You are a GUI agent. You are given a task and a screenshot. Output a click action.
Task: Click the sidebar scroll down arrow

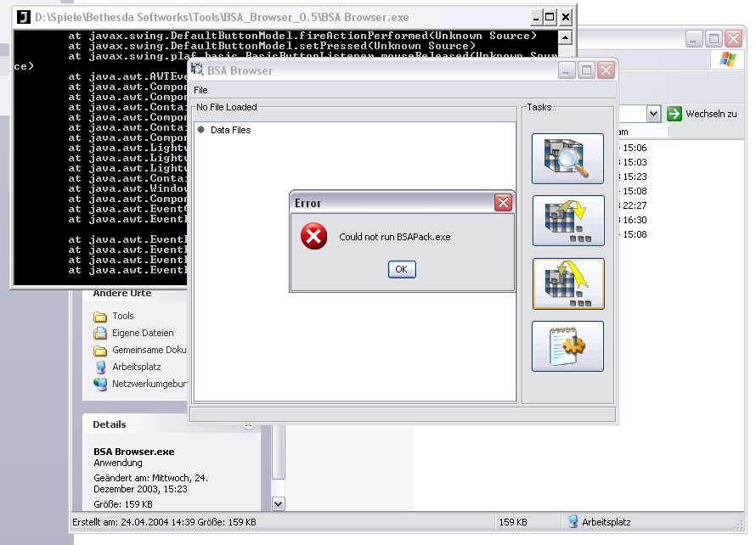278,504
